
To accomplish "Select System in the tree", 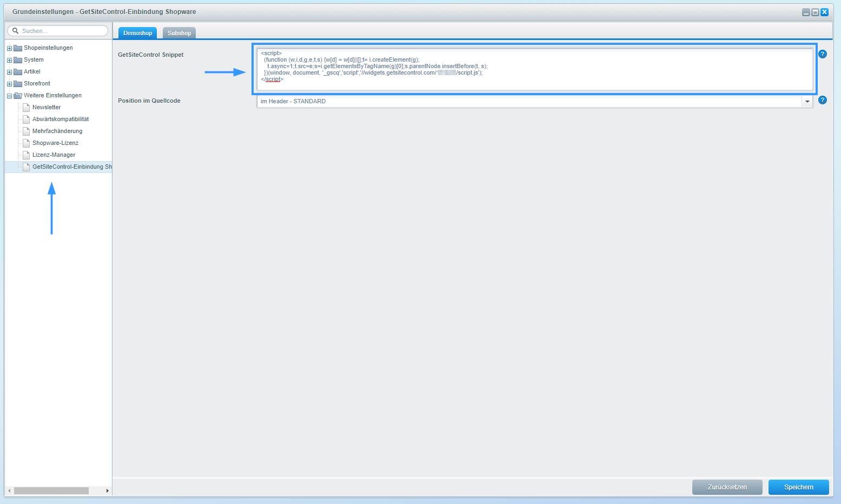I will coord(34,59).
